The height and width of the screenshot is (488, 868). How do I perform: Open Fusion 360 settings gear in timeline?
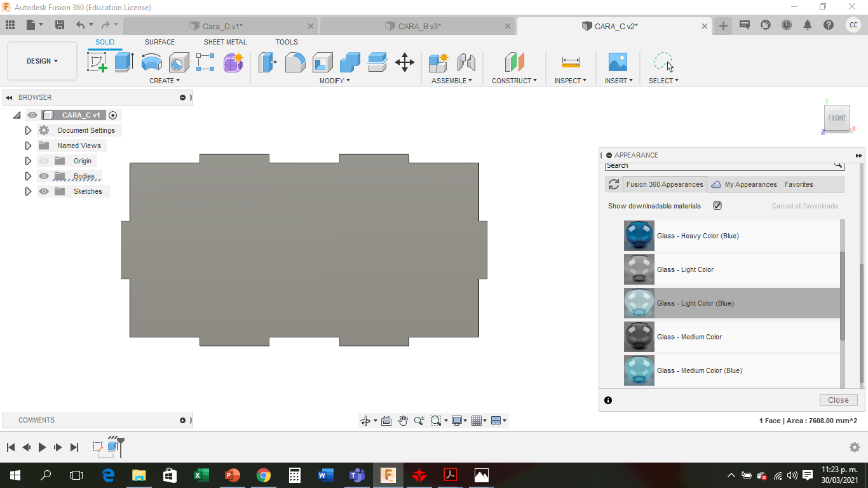pyautogui.click(x=855, y=447)
